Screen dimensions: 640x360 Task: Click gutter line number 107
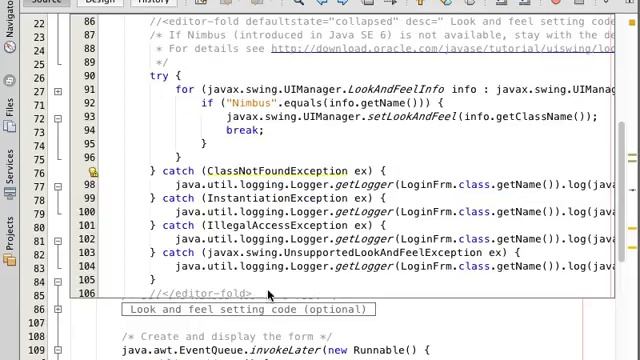pos(37,323)
